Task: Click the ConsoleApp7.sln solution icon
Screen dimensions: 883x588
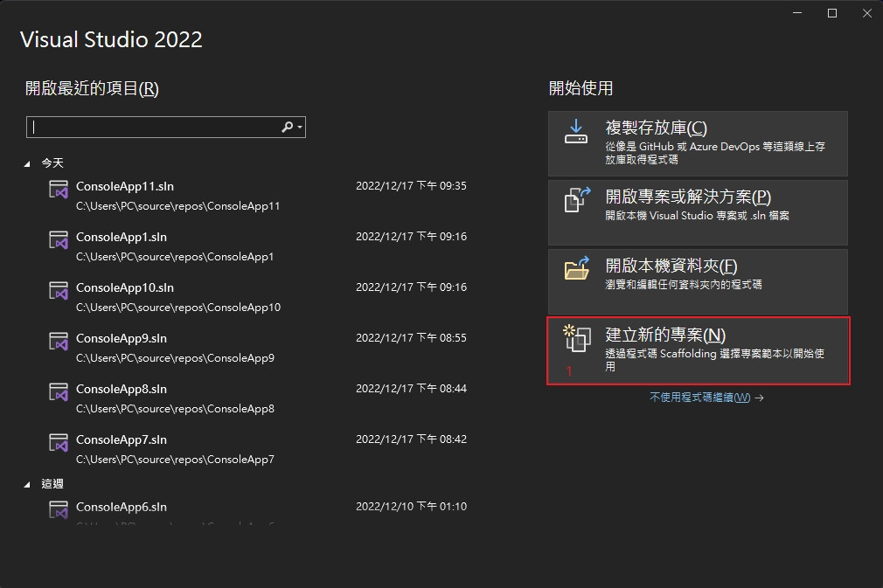Action: point(59,443)
